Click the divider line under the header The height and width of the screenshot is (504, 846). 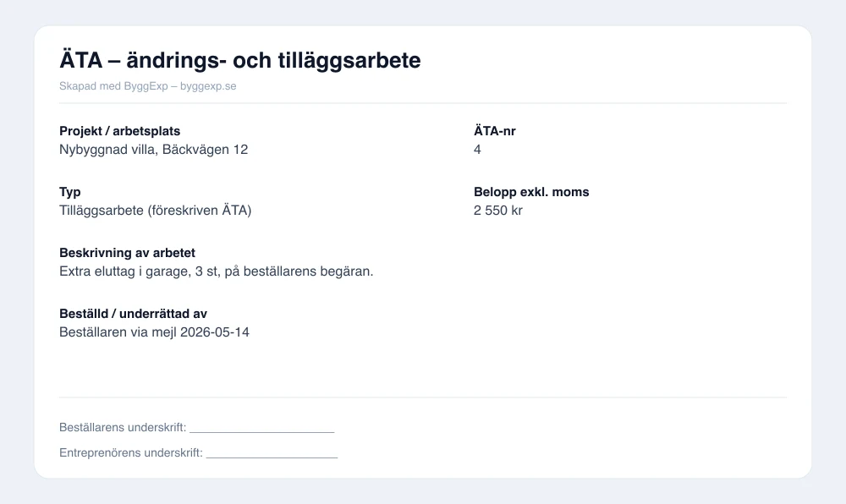[x=423, y=103]
